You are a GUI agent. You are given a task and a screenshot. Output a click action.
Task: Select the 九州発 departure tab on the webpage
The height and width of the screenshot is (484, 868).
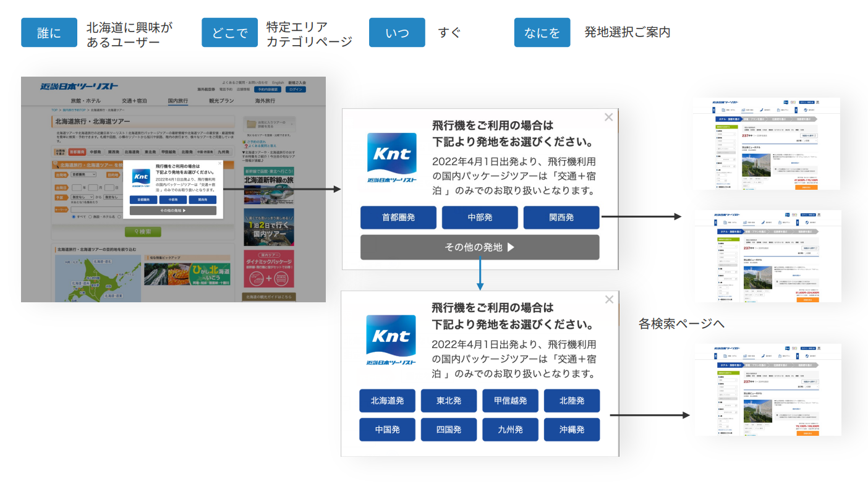tap(223, 151)
